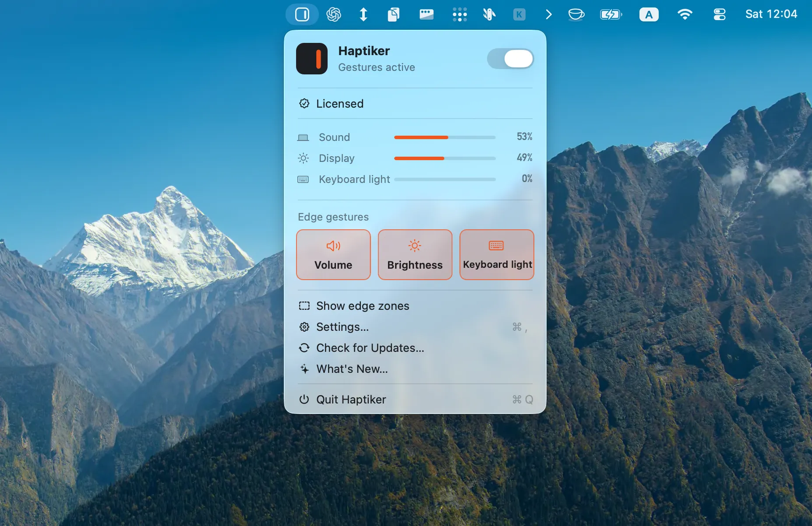Click the coffee cup menu bar icon
The height and width of the screenshot is (526, 812).
pos(576,14)
